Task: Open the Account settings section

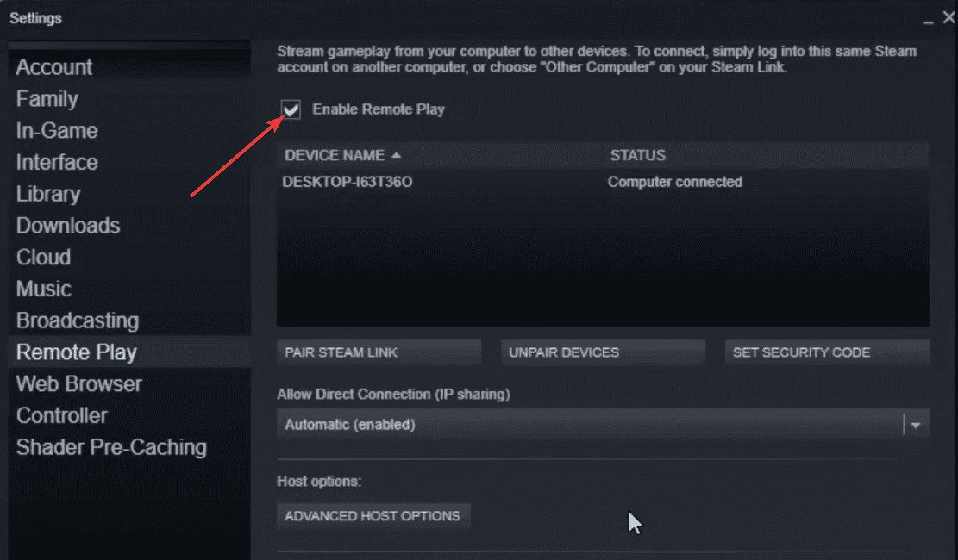Action: 54,67
